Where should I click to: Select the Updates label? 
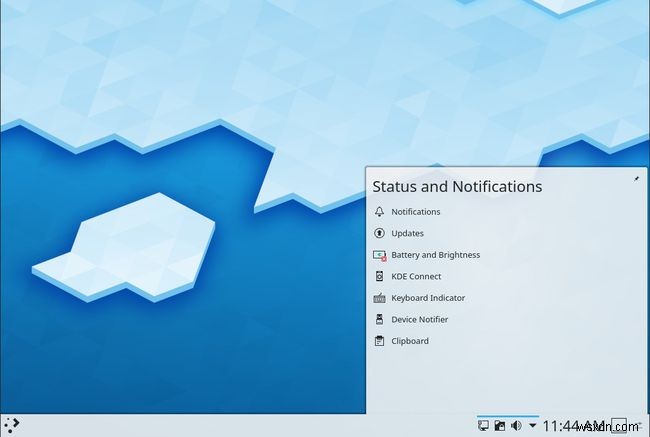pos(407,233)
